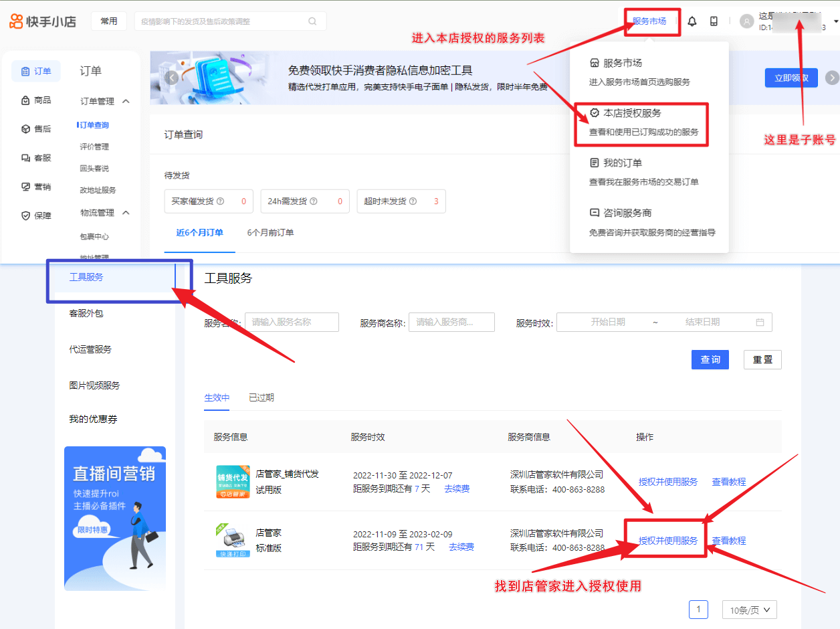Open 评价管理 submenu item
The width and height of the screenshot is (840, 629).
coord(94,147)
